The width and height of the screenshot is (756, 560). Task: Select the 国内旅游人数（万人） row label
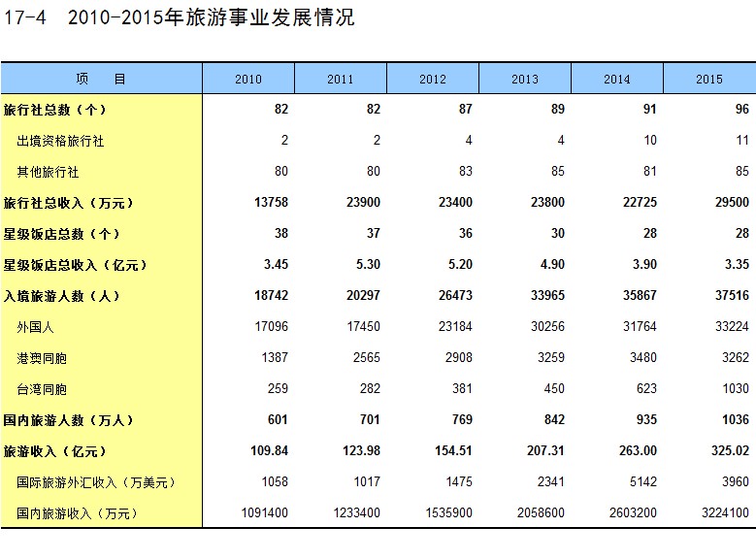tap(69, 420)
